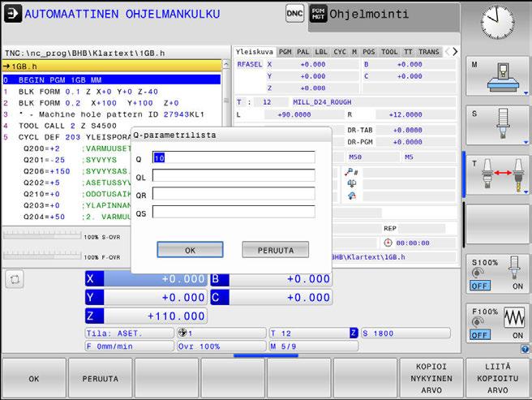Click the square icon left of position display
This screenshot has width=532, height=400.
pos(15,279)
